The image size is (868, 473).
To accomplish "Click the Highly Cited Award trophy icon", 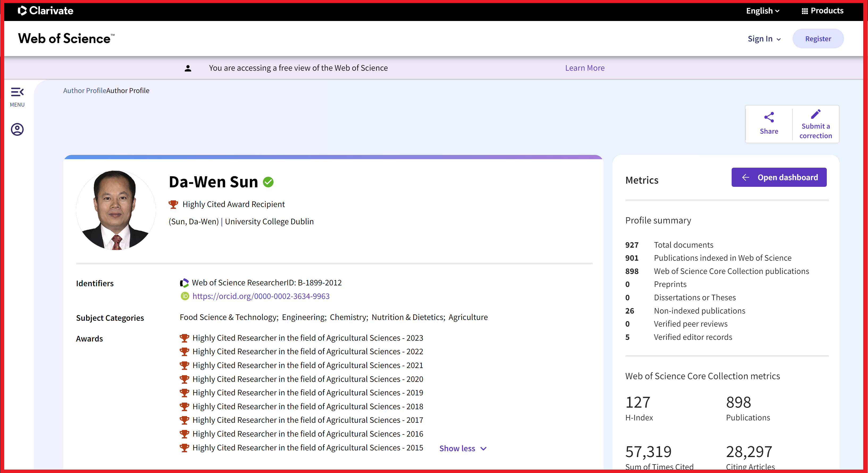I will click(173, 204).
